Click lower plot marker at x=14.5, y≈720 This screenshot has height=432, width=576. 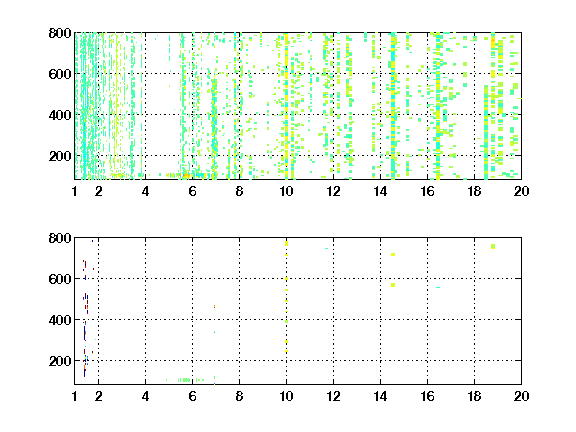pyautogui.click(x=393, y=255)
